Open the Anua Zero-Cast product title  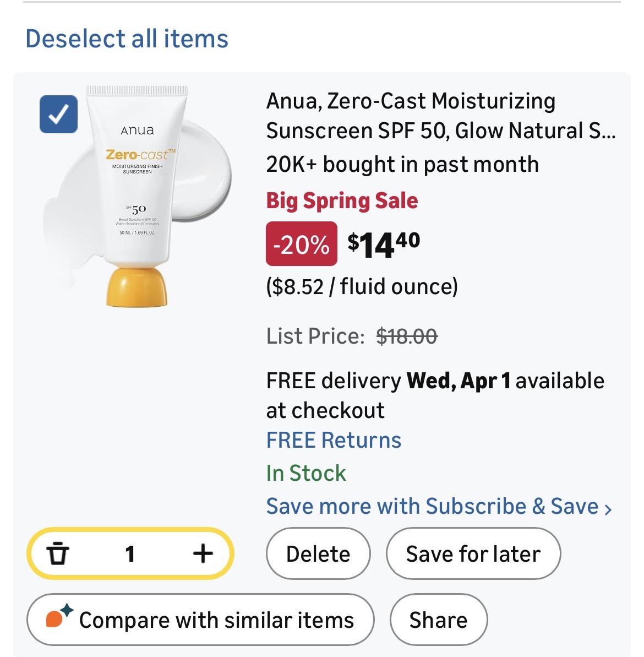pyautogui.click(x=440, y=116)
